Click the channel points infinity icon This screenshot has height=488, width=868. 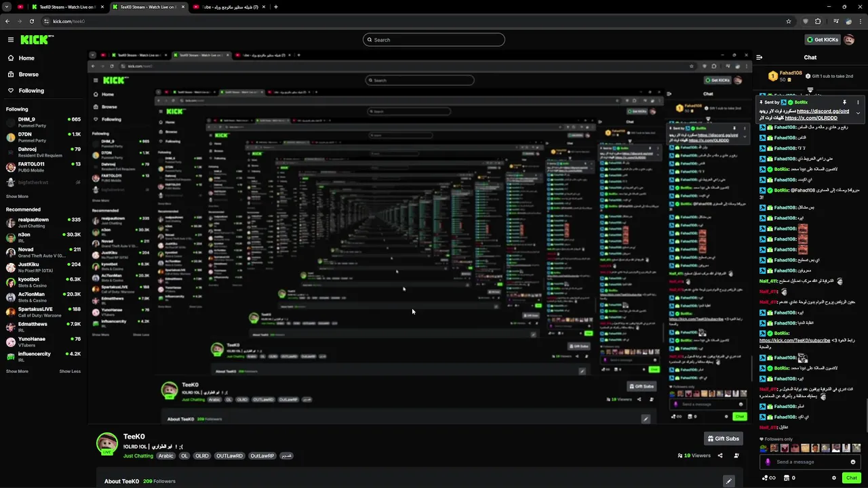(769, 478)
